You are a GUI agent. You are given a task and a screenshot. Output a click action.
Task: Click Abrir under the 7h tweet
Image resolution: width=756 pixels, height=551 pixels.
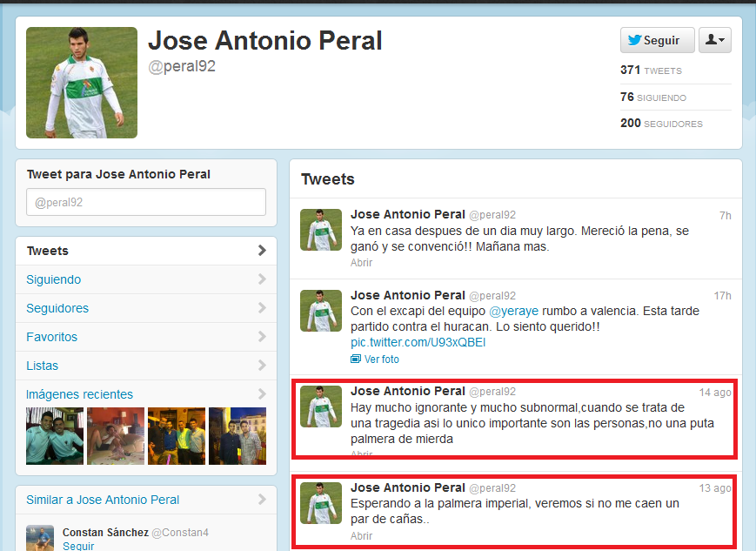click(362, 263)
